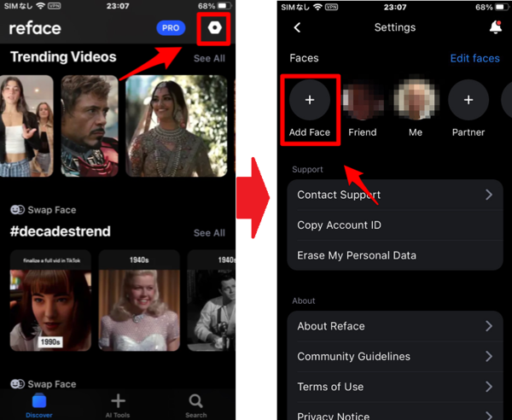This screenshot has width=512, height=420.
Task: Tap Erase My Personal Data
Action: [x=395, y=255]
